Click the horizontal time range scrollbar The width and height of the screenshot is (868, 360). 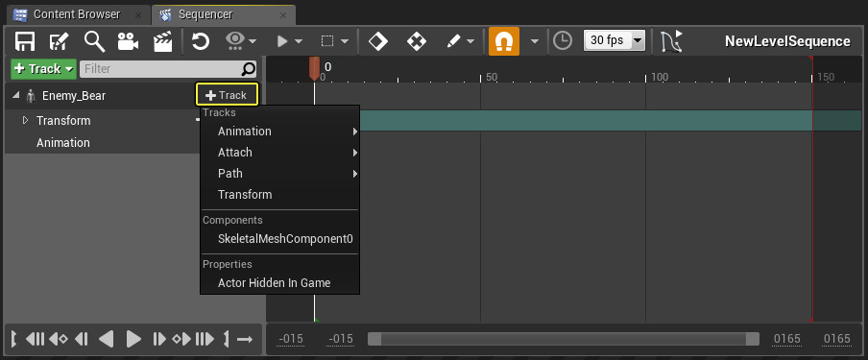pos(564,339)
